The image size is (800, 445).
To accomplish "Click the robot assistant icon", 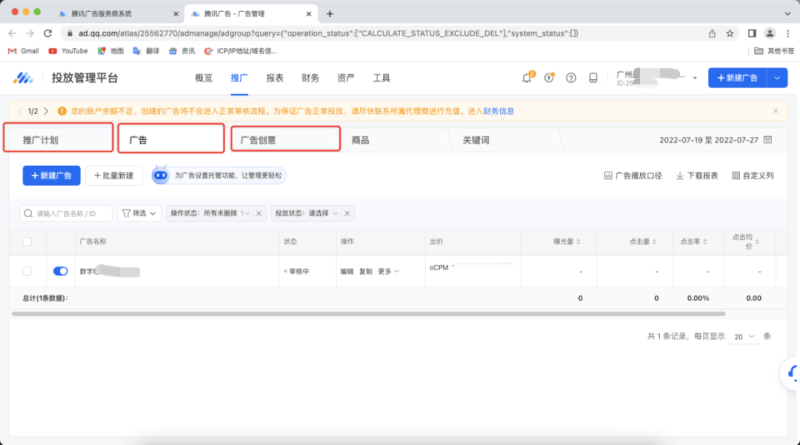I will pos(162,175).
